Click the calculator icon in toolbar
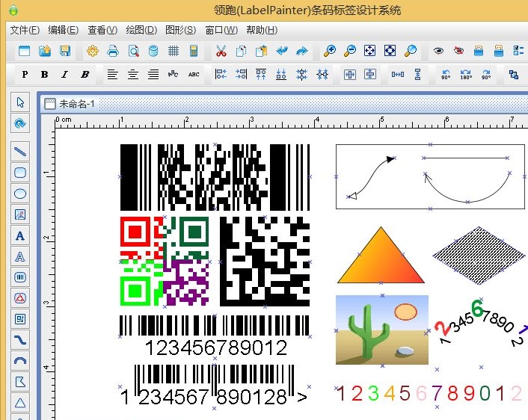 pos(194,51)
